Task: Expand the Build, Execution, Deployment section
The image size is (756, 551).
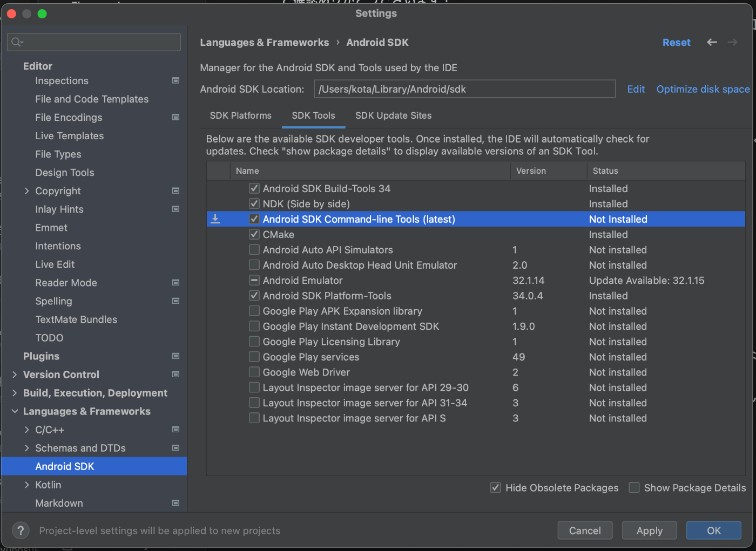Action: coord(15,393)
